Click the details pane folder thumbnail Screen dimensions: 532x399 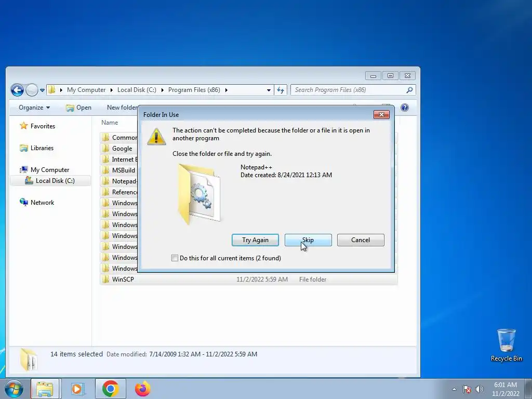29,360
